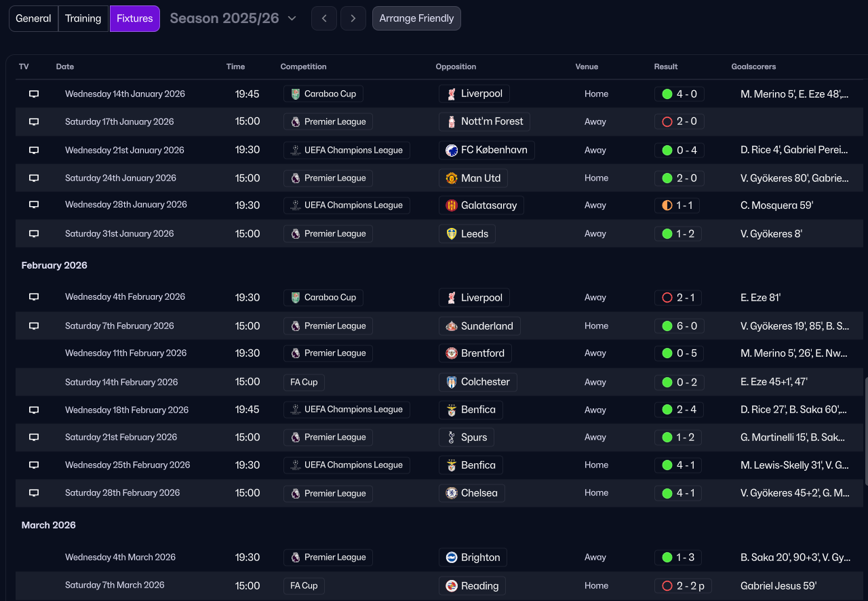Image resolution: width=868 pixels, height=601 pixels.
Task: Go to next season with right chevron
Action: [x=353, y=18]
